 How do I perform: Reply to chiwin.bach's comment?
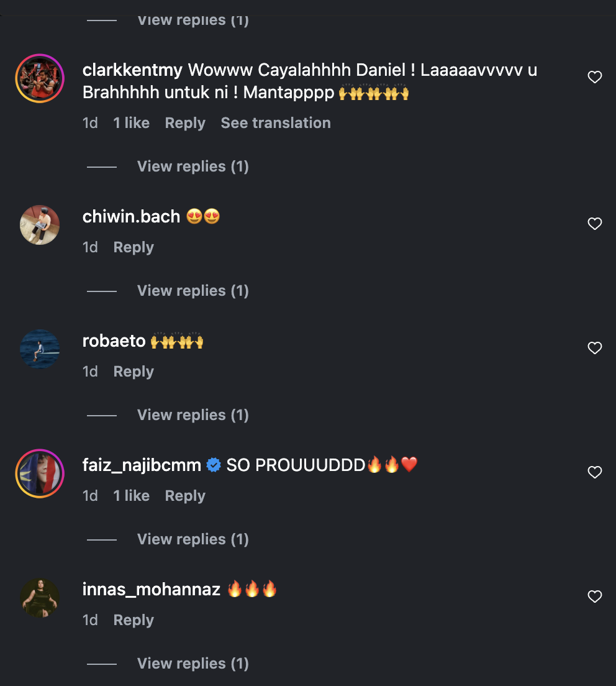click(x=134, y=247)
